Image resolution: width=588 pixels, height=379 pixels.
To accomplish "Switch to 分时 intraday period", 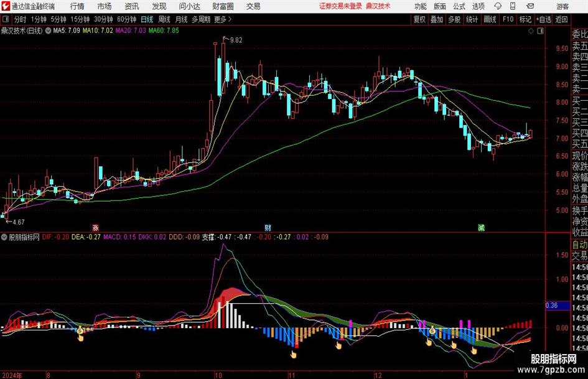I will click(x=20, y=19).
